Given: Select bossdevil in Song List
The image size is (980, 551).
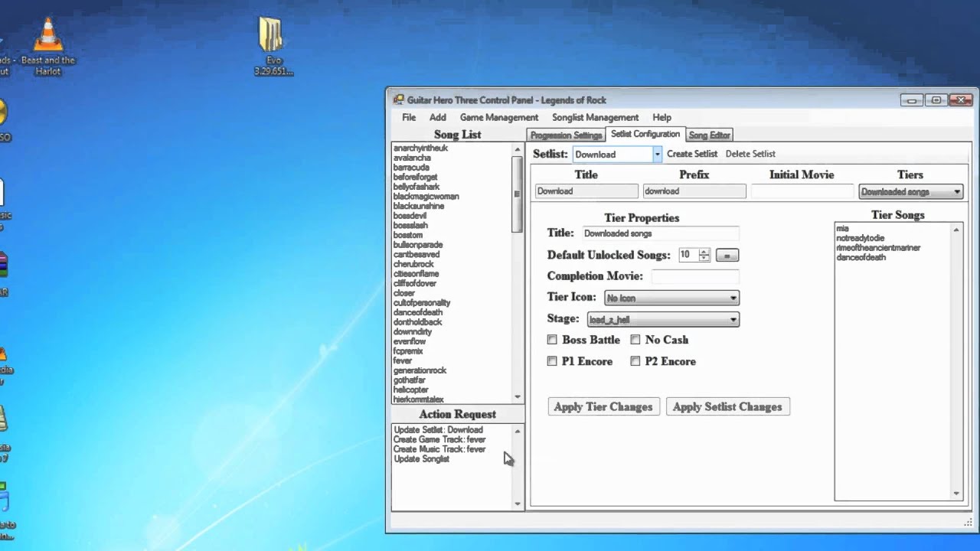Looking at the screenshot, I should pos(410,216).
